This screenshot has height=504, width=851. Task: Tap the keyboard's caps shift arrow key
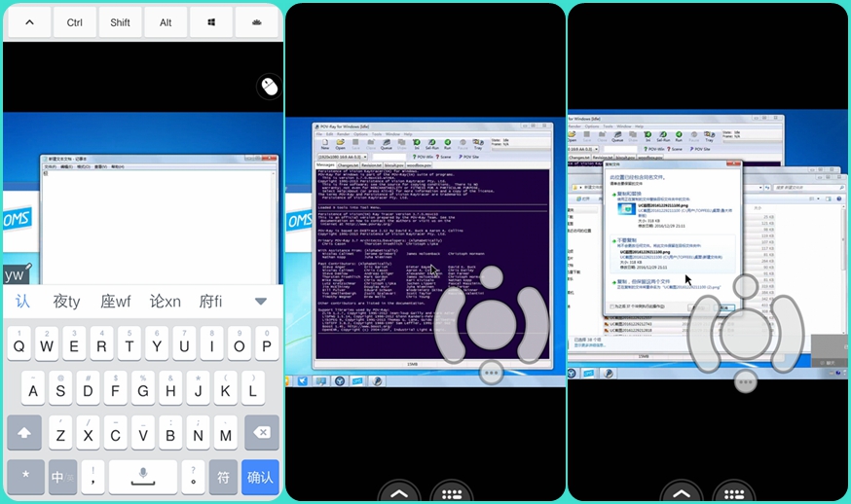(24, 432)
